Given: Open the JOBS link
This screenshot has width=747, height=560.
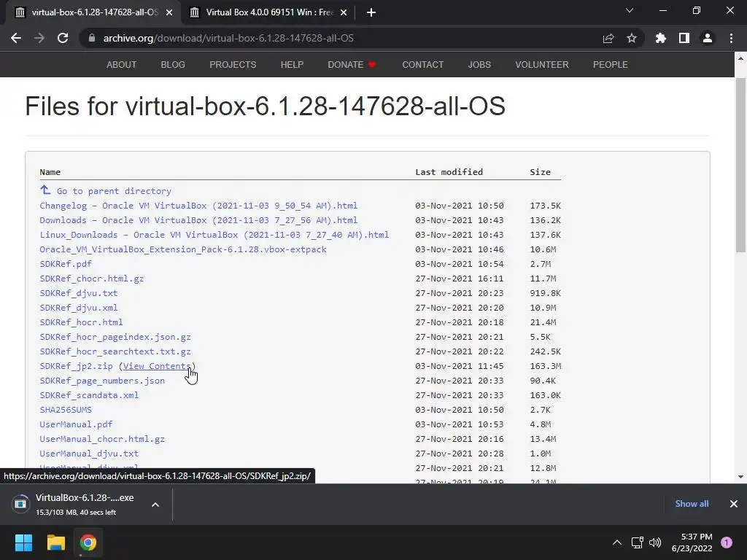Looking at the screenshot, I should (479, 65).
